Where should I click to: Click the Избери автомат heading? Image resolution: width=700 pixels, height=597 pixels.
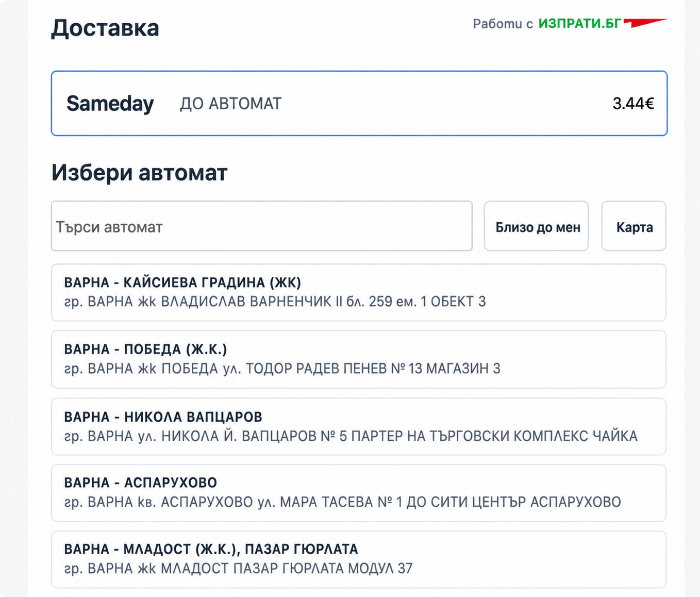click(x=139, y=173)
